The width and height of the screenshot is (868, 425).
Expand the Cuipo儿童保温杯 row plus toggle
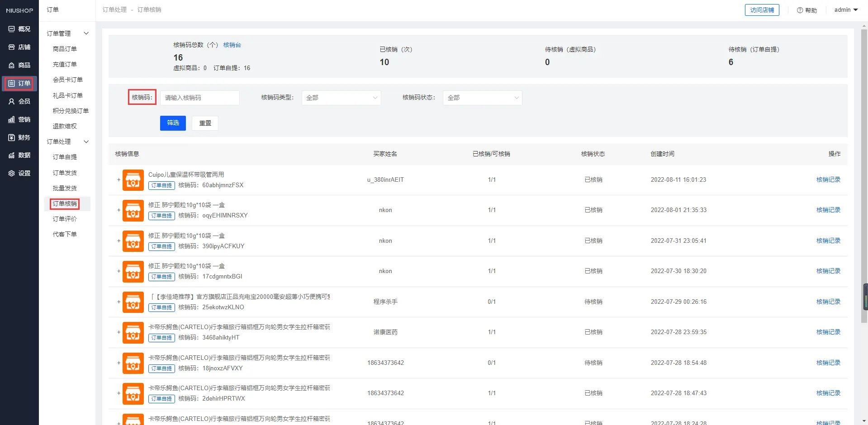pos(119,180)
